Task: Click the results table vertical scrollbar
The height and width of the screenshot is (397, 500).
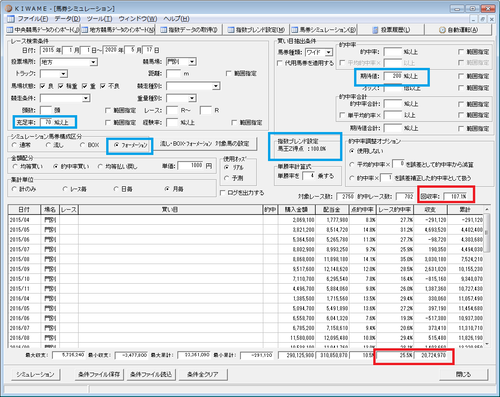Action: point(487,277)
